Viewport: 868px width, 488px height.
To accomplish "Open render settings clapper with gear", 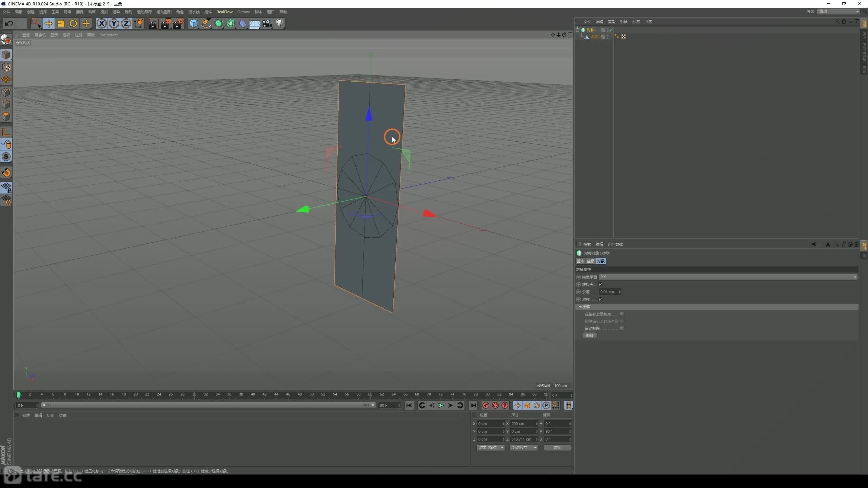I will click(x=178, y=23).
